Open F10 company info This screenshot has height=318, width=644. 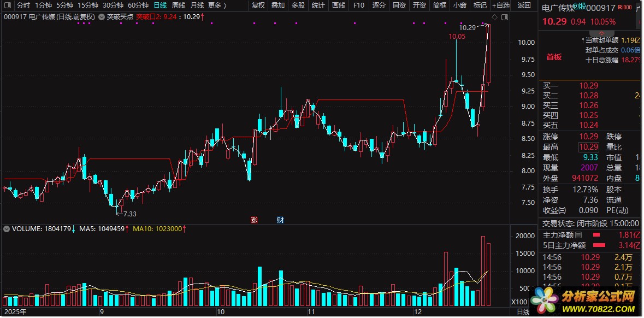tap(358, 5)
